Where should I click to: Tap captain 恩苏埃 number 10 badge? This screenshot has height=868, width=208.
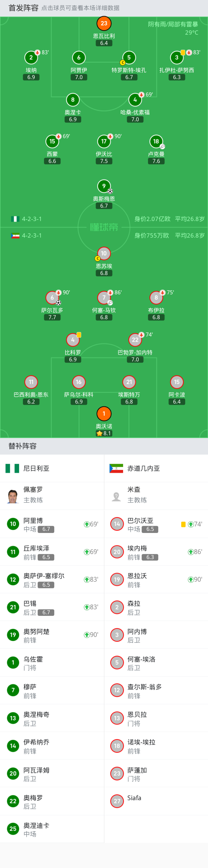(x=104, y=253)
